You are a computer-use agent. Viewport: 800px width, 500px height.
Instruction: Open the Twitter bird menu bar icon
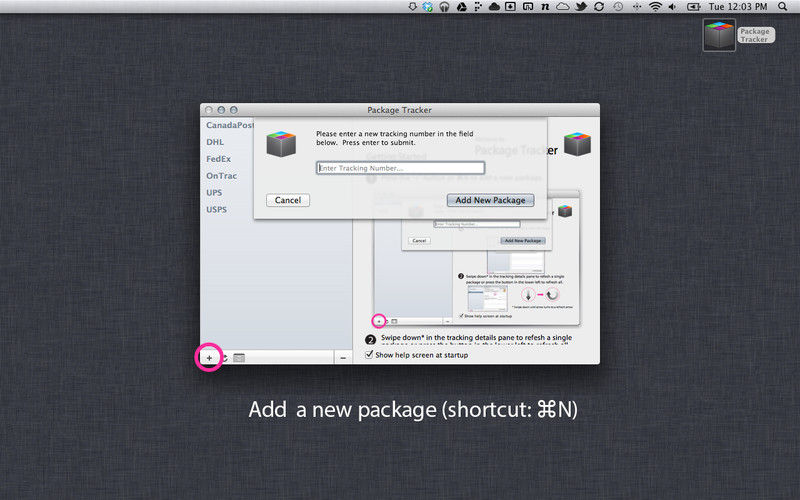point(581,7)
